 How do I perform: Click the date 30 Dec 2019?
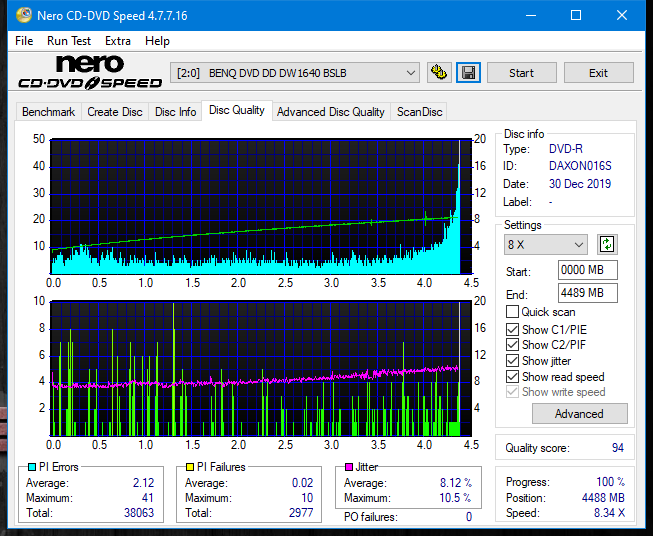(580, 184)
